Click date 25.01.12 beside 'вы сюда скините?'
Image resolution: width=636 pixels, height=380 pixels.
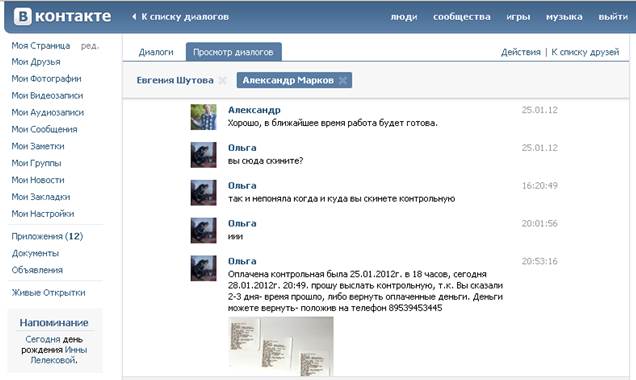point(539,148)
